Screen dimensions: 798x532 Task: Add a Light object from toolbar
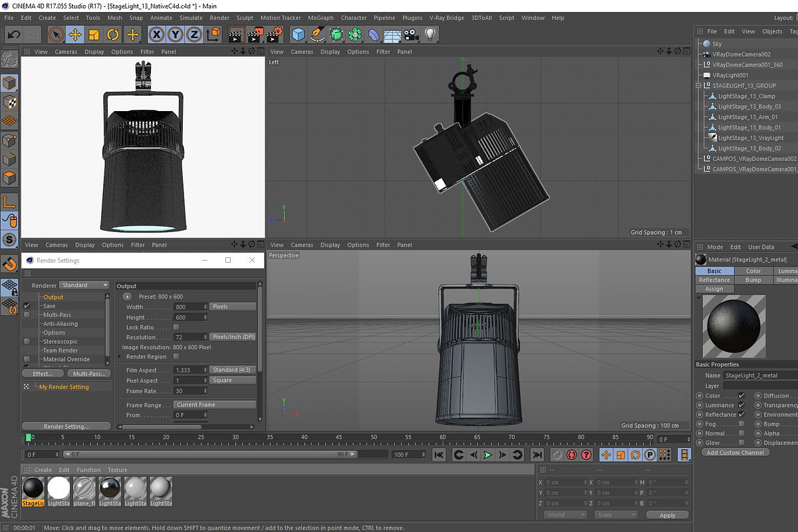point(431,34)
